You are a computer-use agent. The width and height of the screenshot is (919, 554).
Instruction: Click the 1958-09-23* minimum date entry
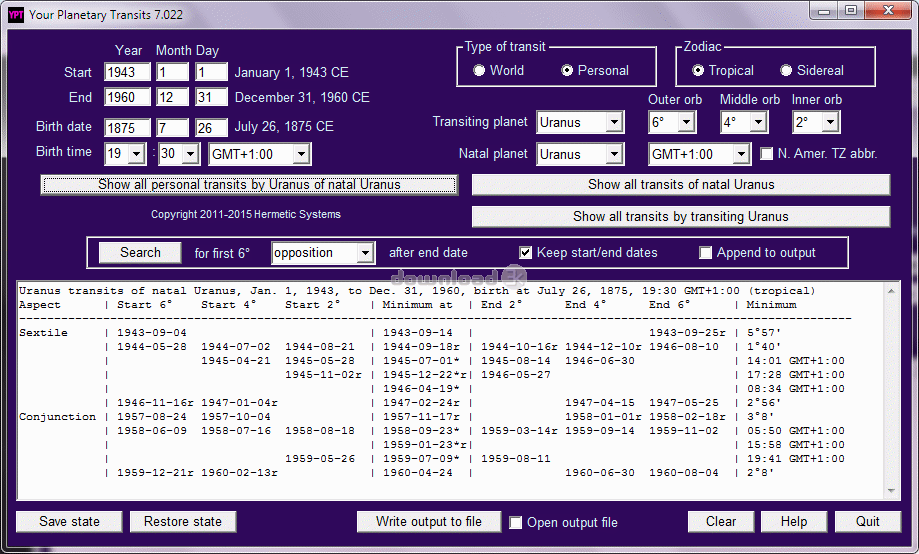pyautogui.click(x=421, y=430)
